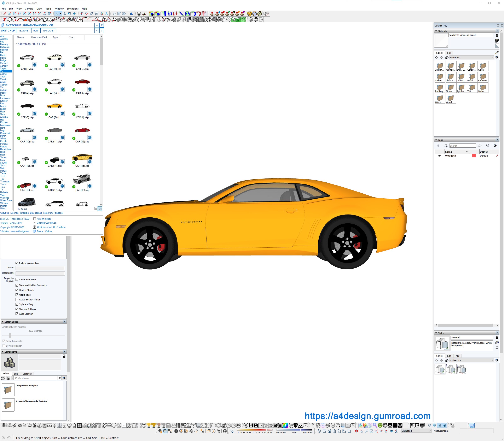Screen dimensions: 504x441
Task: Click Change Custom.txt link
Action: (47, 223)
